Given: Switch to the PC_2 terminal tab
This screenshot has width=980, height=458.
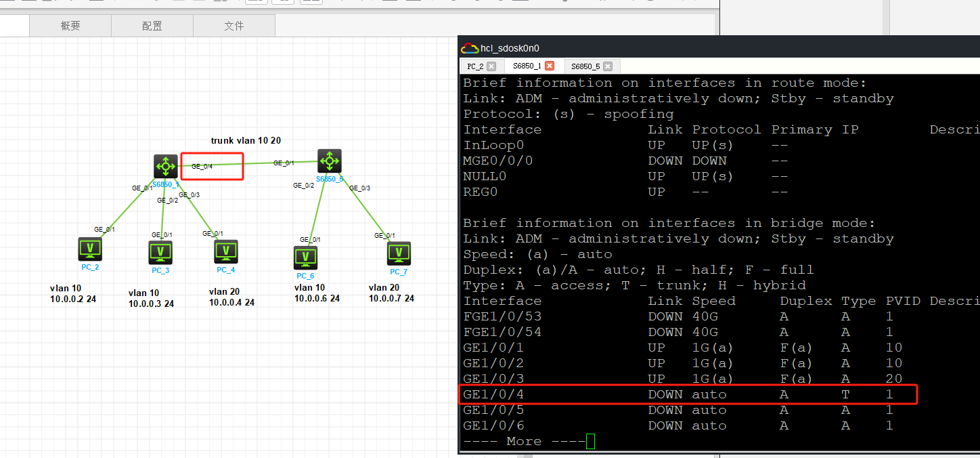Looking at the screenshot, I should pyautogui.click(x=475, y=66).
